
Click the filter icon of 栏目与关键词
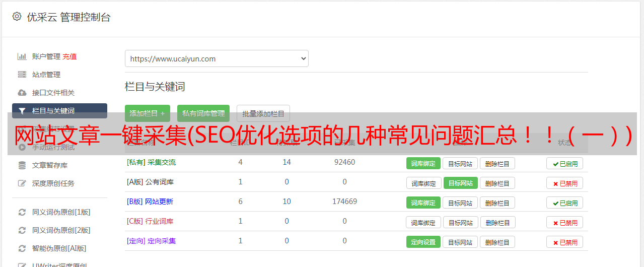22,111
